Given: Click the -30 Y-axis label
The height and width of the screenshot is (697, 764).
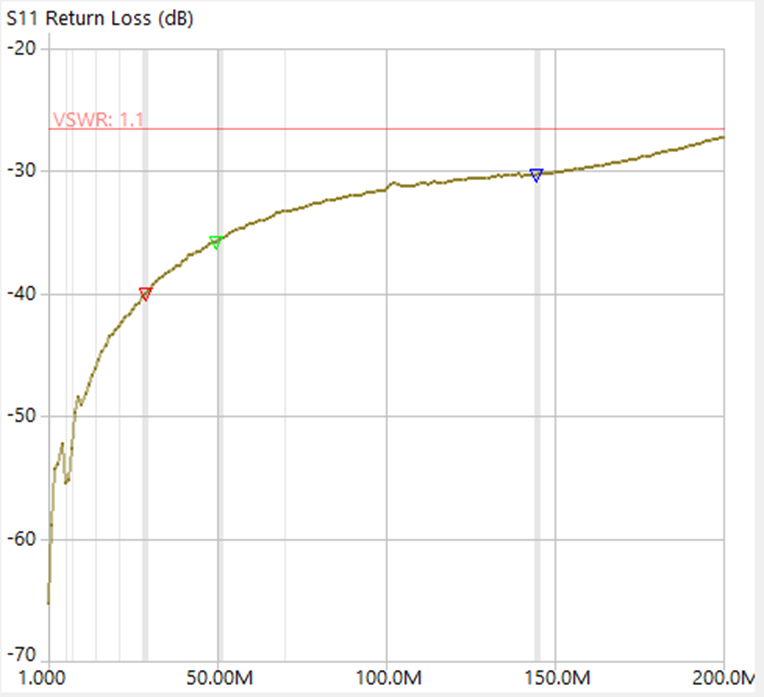Looking at the screenshot, I should 22,171.
